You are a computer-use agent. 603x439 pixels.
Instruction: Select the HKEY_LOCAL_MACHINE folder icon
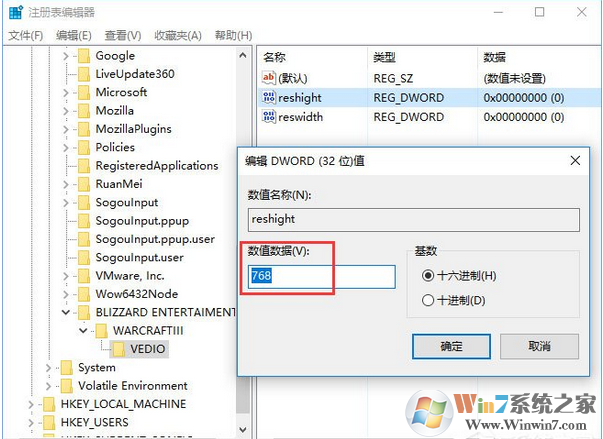(49, 404)
